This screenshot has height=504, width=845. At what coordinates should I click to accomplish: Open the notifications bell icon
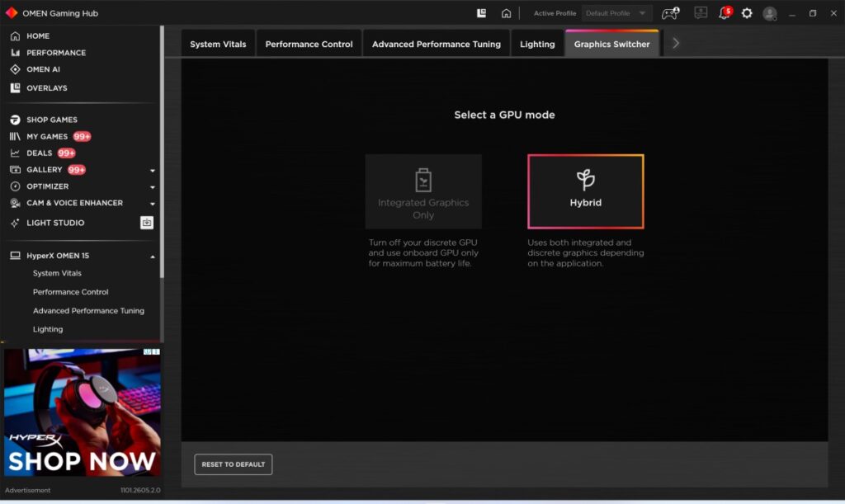(725, 12)
